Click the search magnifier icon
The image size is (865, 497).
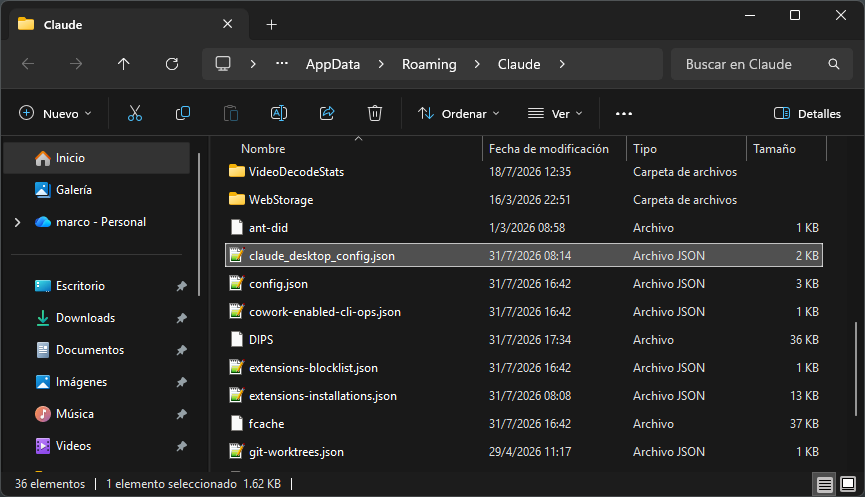[834, 64]
